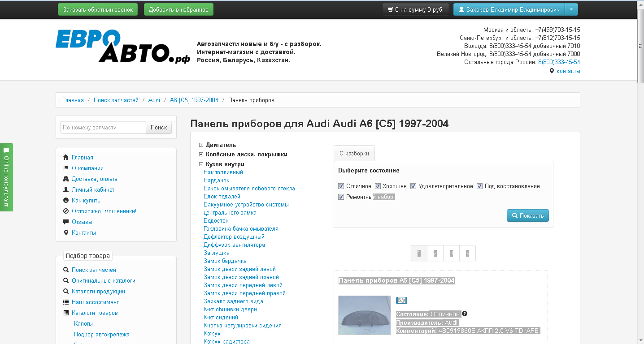644x344 pixels.
Task: Open Подбор автокрепежа link
Action: pyautogui.click(x=102, y=334)
